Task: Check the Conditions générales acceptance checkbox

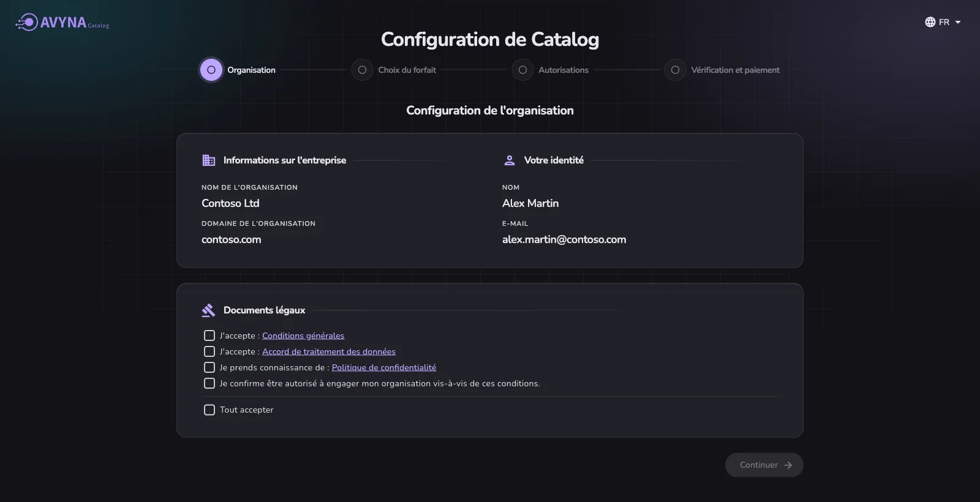Action: point(209,335)
